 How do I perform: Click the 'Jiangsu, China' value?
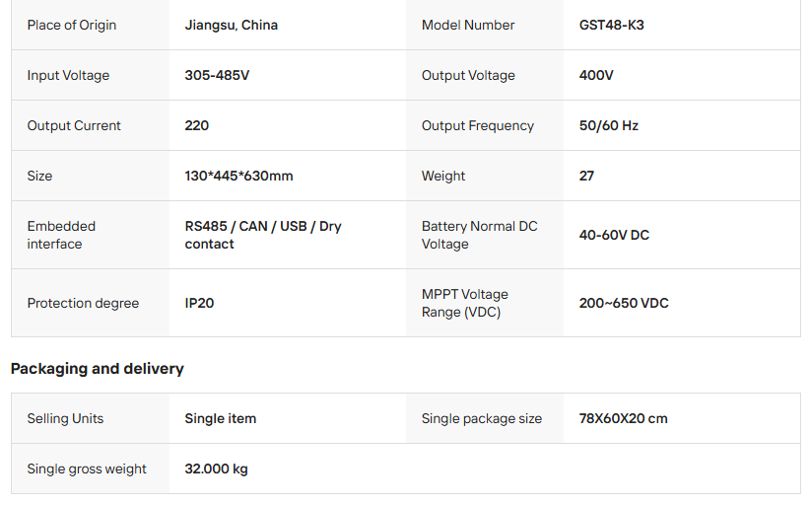click(232, 25)
